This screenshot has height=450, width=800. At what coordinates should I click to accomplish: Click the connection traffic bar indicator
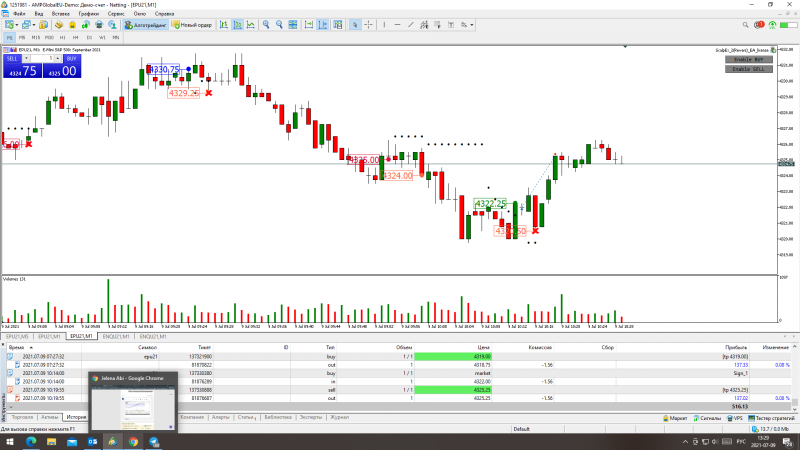click(x=788, y=24)
